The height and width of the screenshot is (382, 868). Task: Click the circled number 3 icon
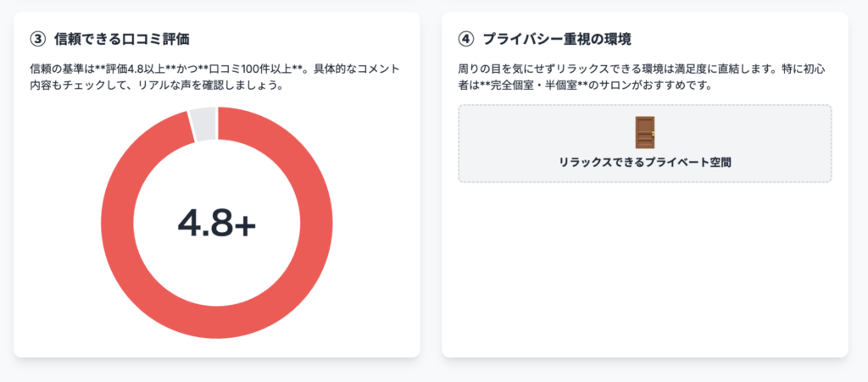pyautogui.click(x=37, y=39)
